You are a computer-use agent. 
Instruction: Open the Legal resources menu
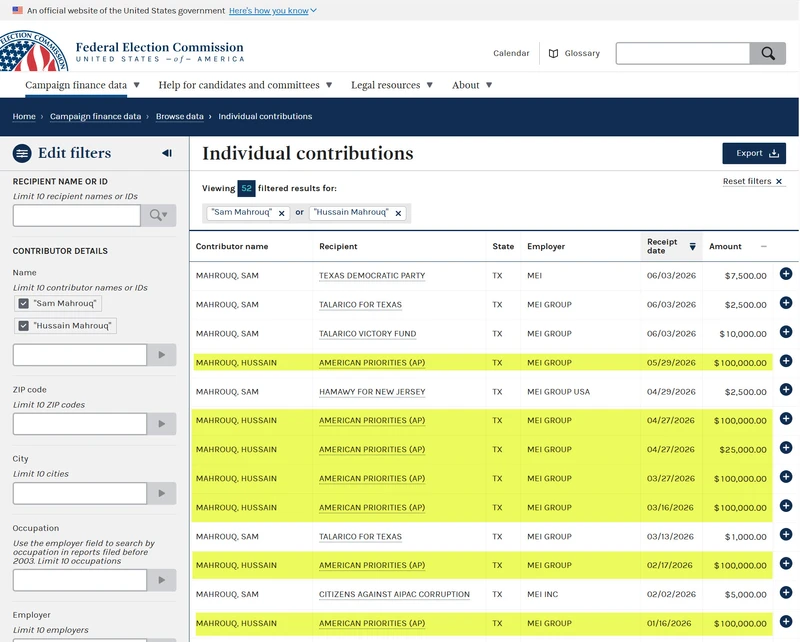click(392, 85)
